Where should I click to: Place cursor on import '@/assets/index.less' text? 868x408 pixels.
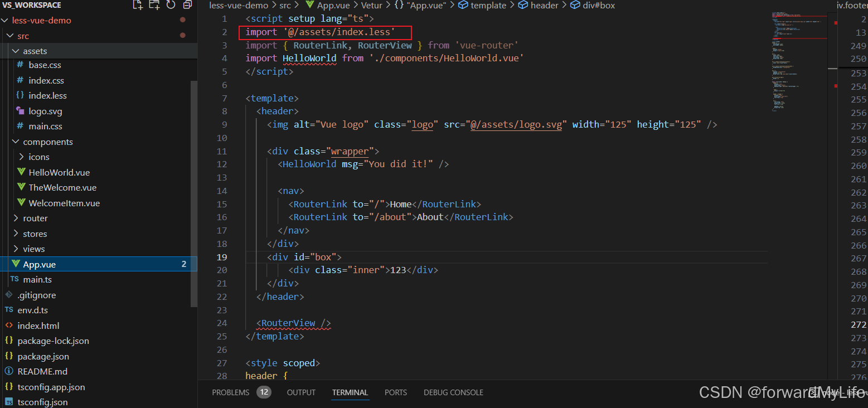320,32
